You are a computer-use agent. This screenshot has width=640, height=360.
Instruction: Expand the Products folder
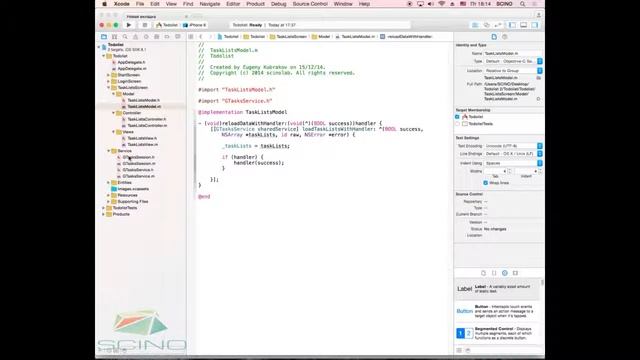104,214
